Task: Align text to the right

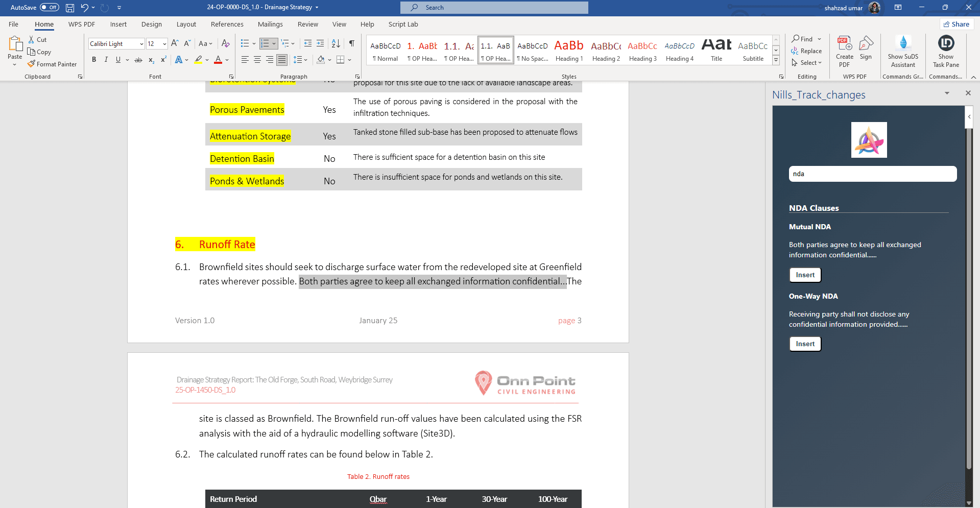Action: point(270,60)
